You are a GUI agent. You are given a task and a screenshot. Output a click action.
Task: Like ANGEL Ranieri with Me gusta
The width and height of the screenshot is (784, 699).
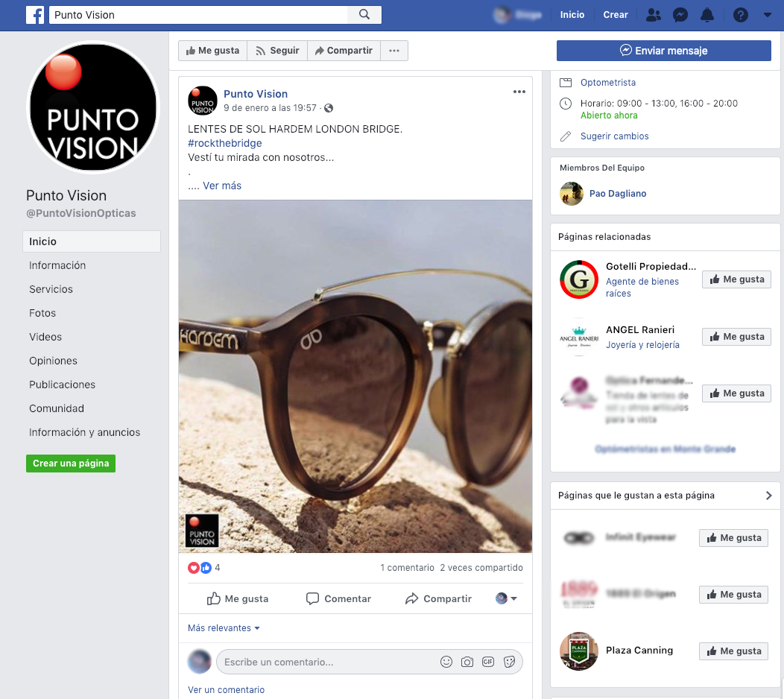[x=736, y=337]
